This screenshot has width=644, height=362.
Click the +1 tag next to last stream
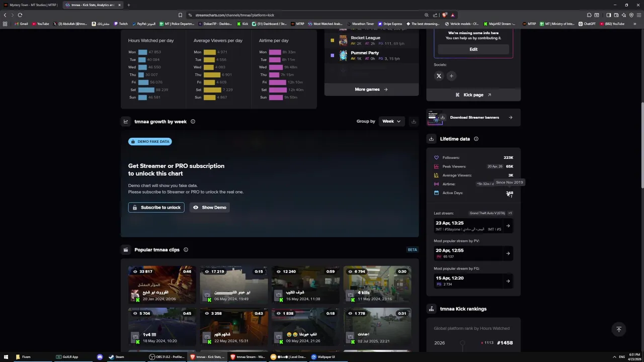(x=510, y=213)
